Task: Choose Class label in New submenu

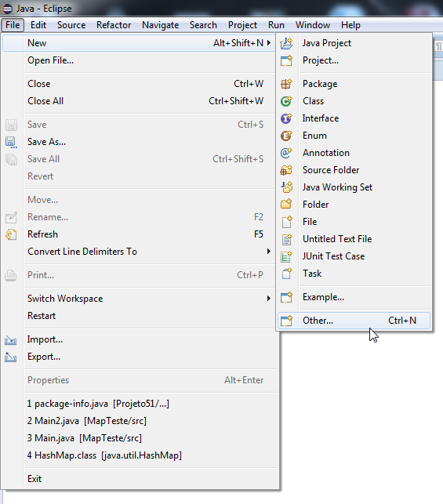Action: click(x=313, y=101)
